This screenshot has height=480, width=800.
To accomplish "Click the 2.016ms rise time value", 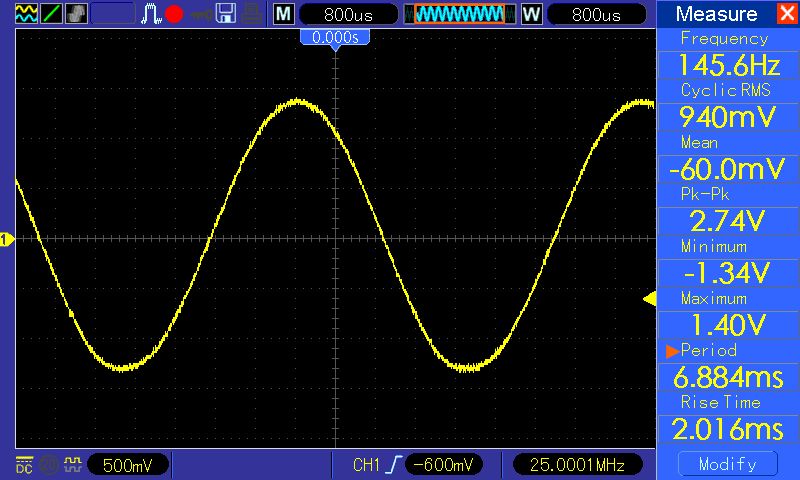I will coord(729,430).
